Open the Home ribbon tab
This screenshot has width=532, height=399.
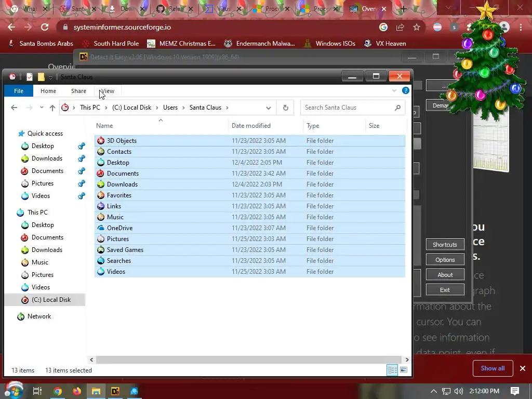coord(48,91)
